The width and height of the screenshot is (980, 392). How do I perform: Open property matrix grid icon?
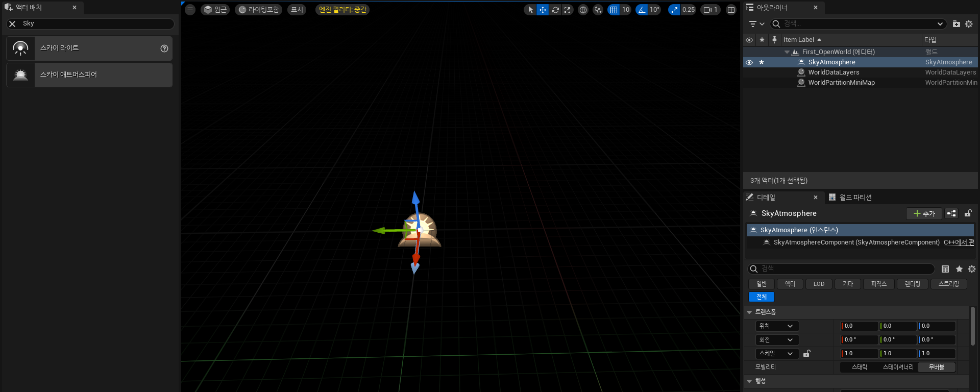tap(945, 269)
